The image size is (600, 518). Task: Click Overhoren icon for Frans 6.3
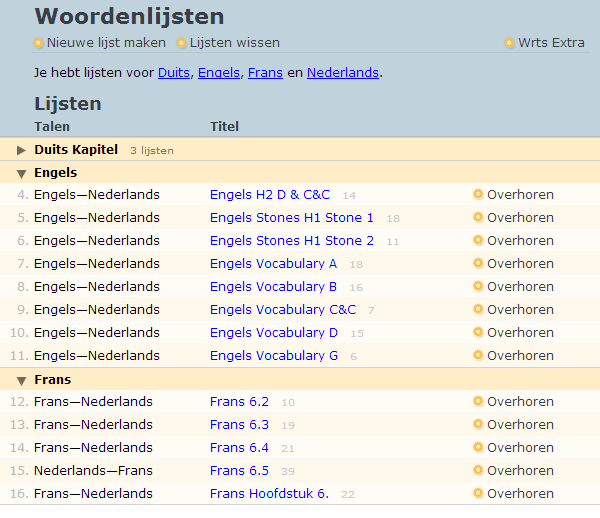pos(478,424)
